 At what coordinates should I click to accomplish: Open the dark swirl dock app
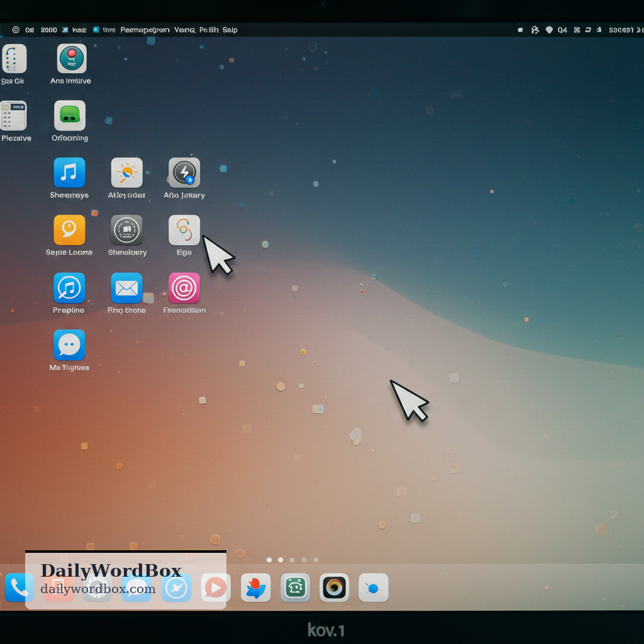(x=335, y=588)
